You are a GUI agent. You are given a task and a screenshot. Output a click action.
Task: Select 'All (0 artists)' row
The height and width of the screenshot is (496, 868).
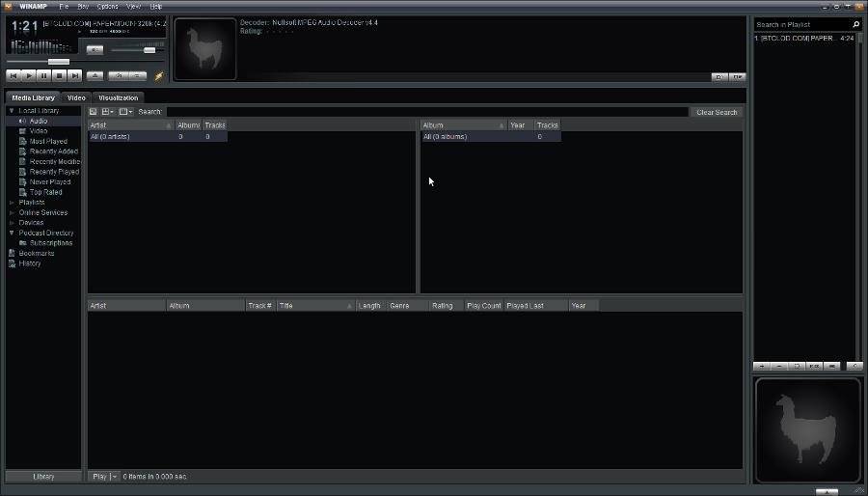[x=158, y=137]
